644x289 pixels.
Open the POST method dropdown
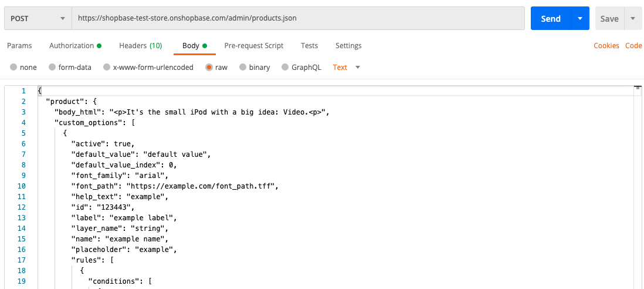click(x=38, y=18)
